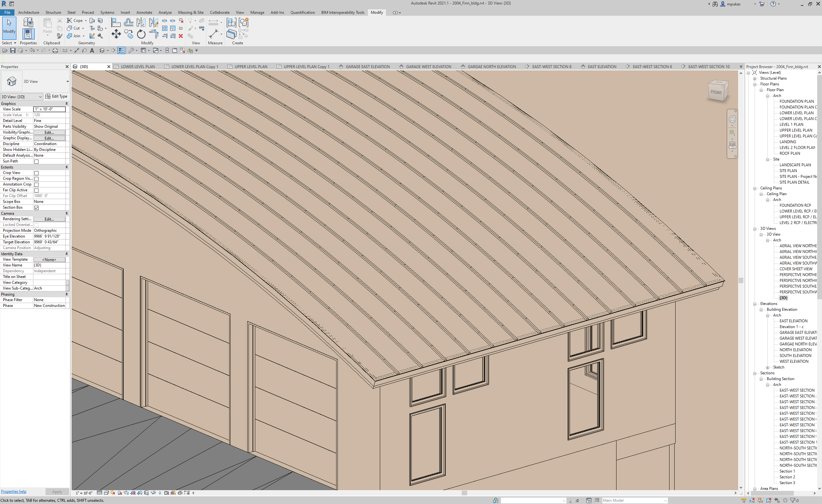Click the Edit Type button
Screen dimensions: 822x504
tap(57, 96)
